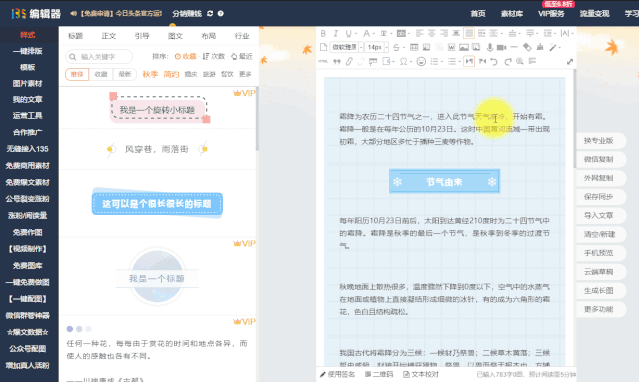Insert audio via microphone icon

[x=489, y=47]
